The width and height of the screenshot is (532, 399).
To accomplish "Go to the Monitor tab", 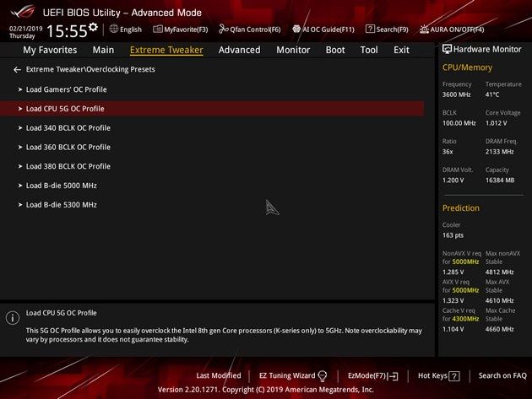I will [293, 50].
